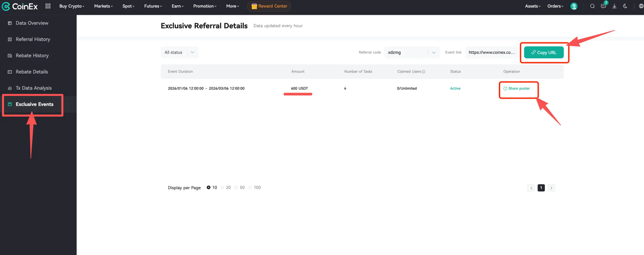Click the Event link URL field
Image resolution: width=644 pixels, height=255 pixels.
[x=491, y=52]
